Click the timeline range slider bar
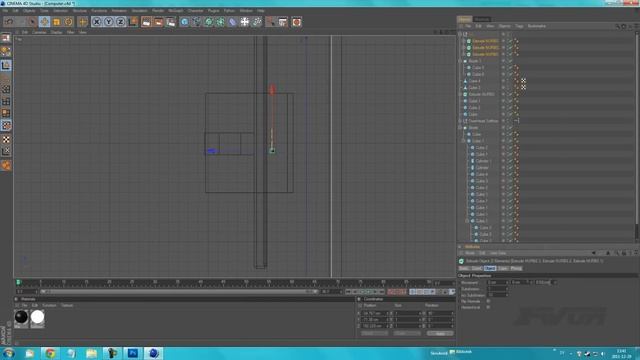 [178, 291]
